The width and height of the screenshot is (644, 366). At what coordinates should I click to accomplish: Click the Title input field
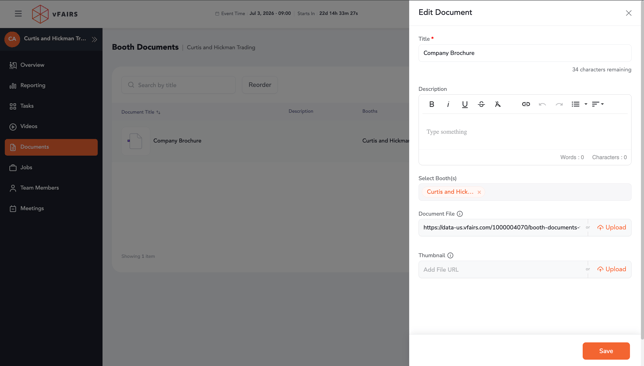coord(524,53)
